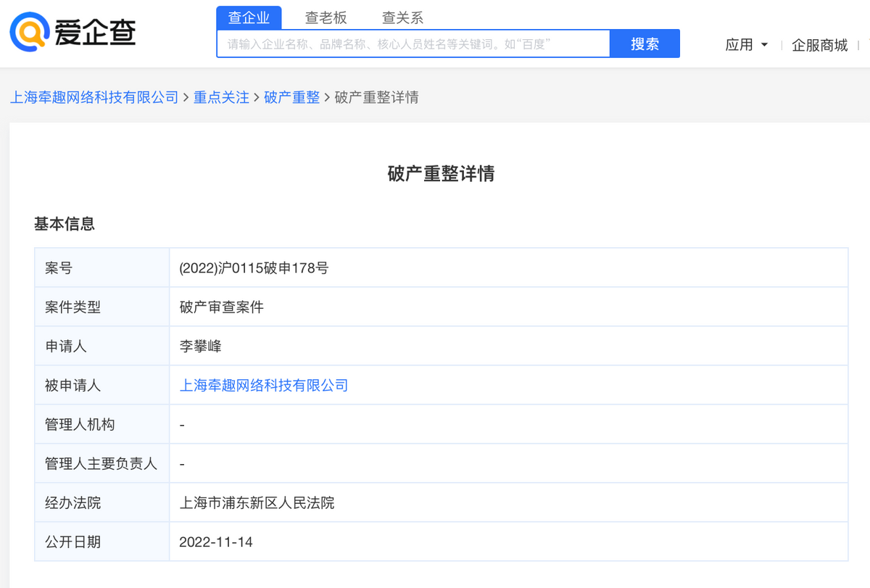Image resolution: width=870 pixels, height=588 pixels.
Task: Click the 破产重整详情 breadcrumb text
Action: (376, 97)
